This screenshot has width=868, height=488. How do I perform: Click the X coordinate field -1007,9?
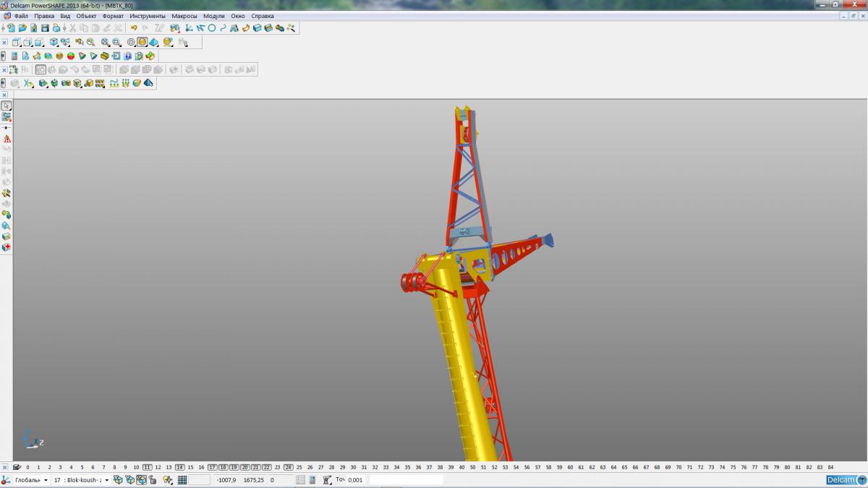point(226,480)
